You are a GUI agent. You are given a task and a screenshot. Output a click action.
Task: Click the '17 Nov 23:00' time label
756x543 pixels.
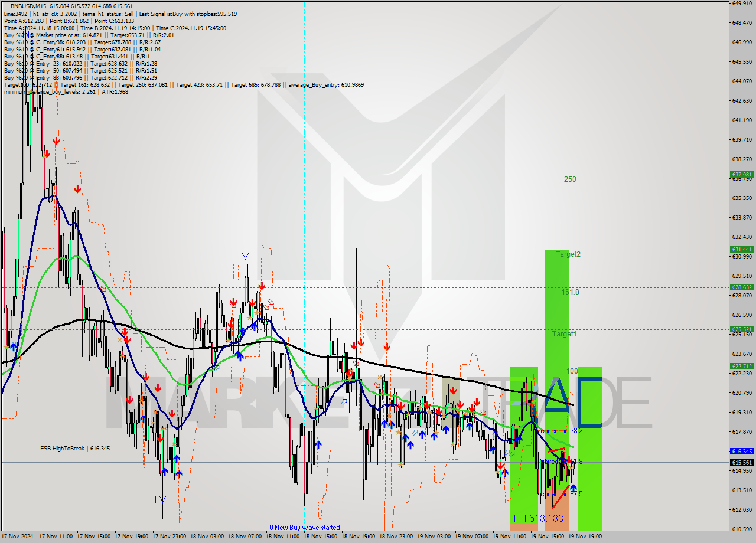[169, 537]
